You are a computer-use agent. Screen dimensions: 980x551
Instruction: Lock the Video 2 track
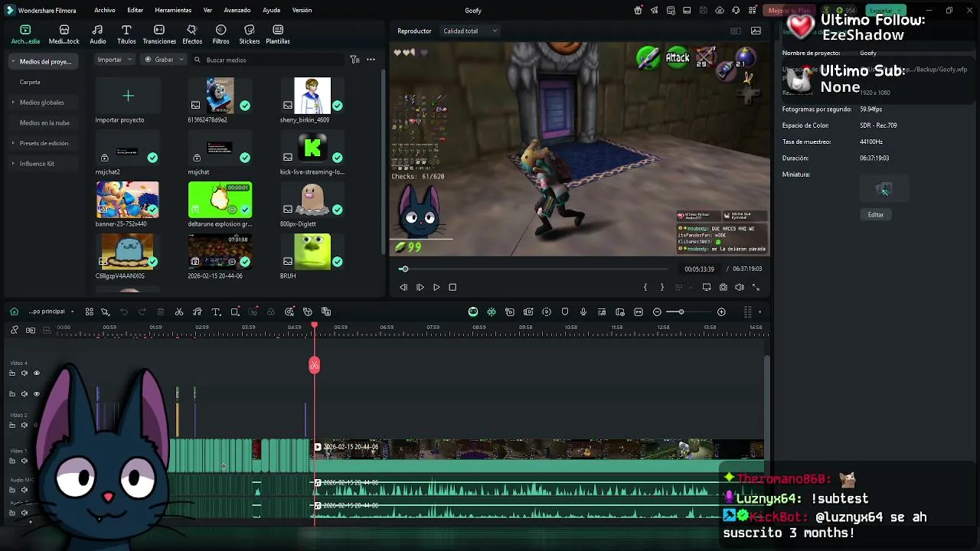tap(11, 425)
